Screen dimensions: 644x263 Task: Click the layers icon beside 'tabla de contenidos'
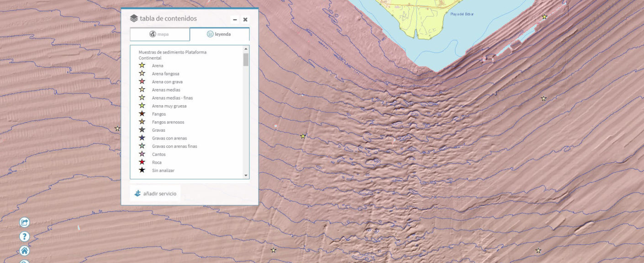(133, 19)
